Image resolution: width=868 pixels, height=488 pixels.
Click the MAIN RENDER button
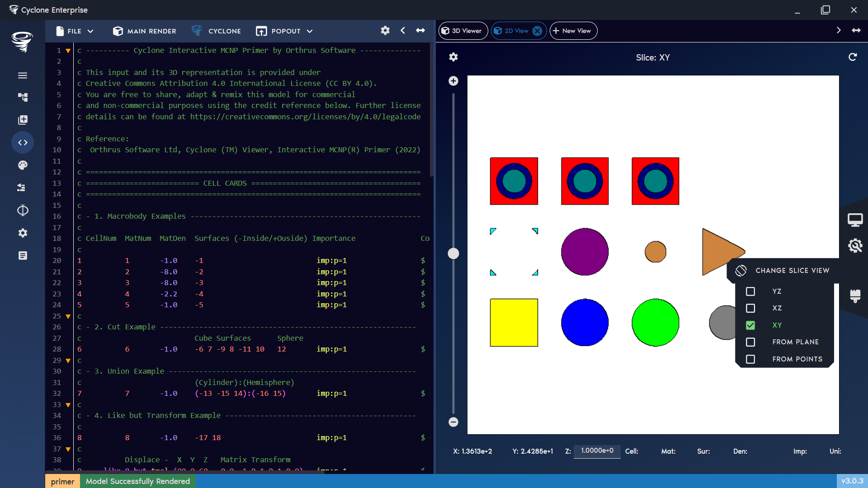[x=144, y=31]
